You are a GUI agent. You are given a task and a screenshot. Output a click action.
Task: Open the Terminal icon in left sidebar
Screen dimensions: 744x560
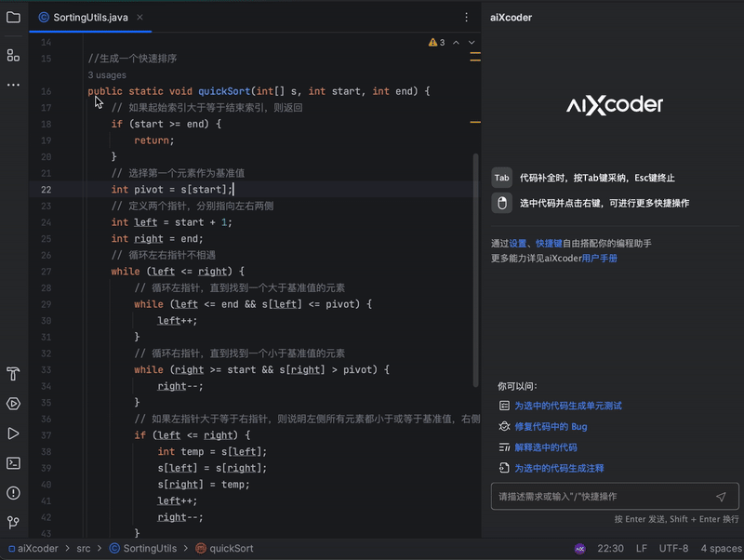point(12,462)
